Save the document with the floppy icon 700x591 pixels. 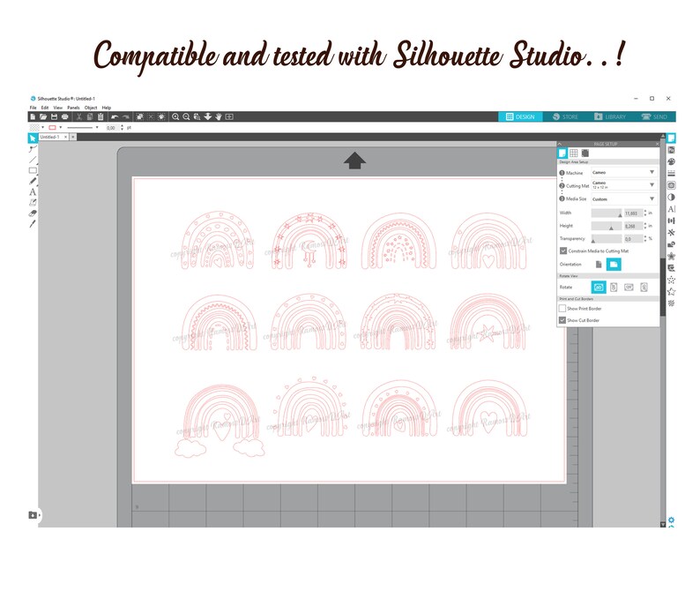(x=54, y=116)
